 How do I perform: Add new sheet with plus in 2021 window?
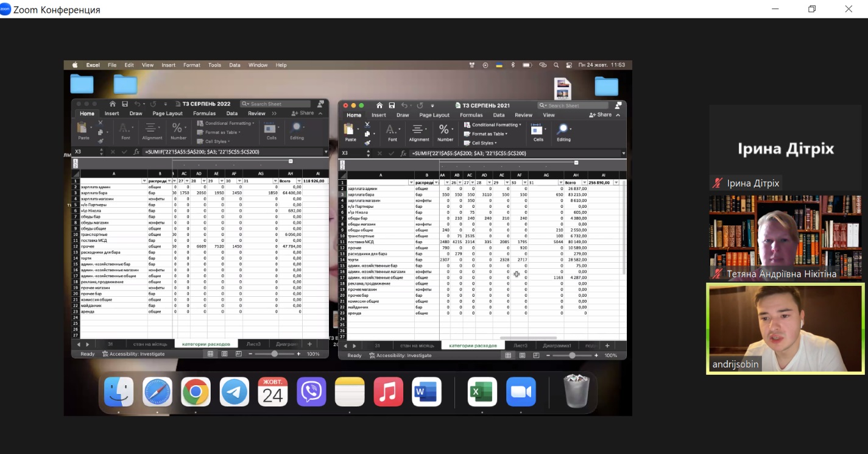pos(607,346)
